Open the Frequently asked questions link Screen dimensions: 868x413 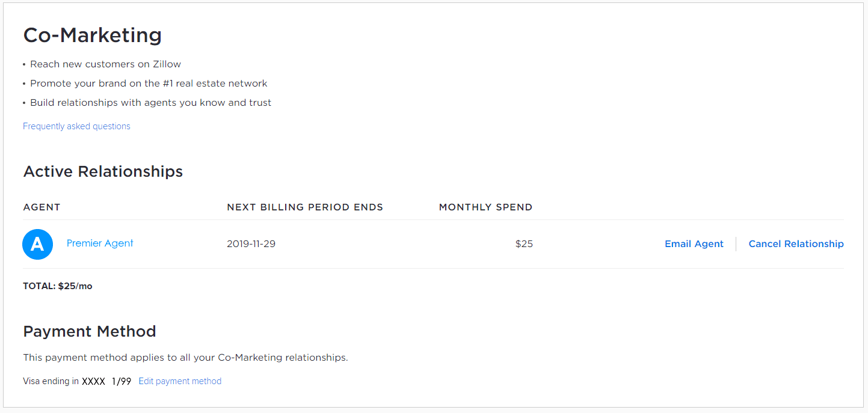click(76, 126)
